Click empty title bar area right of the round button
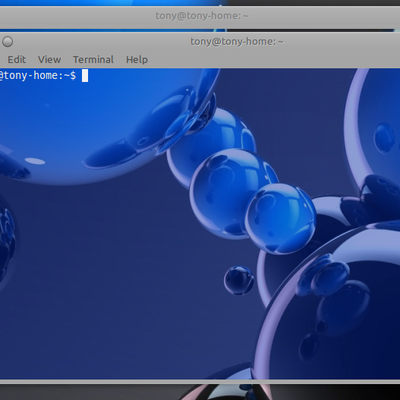Screen dimensions: 400x400 [x=100, y=42]
